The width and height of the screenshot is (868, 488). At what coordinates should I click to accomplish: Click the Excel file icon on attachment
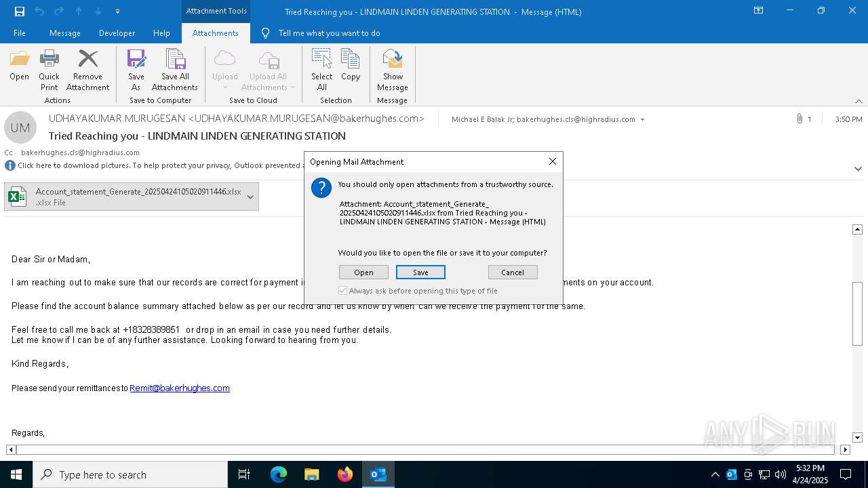pyautogui.click(x=18, y=197)
